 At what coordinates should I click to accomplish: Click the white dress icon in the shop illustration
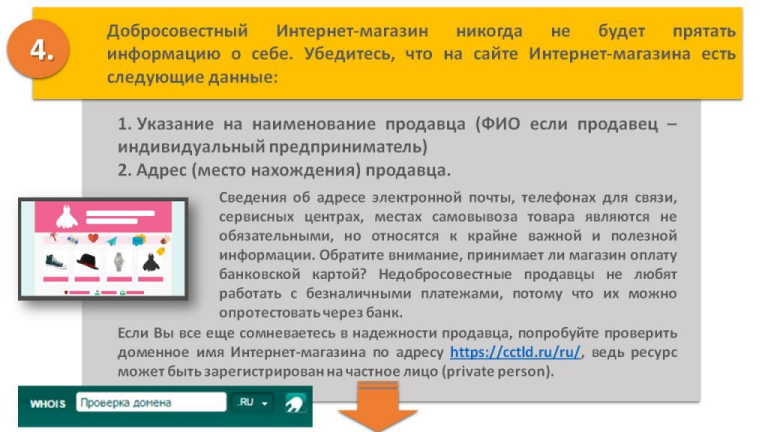(67, 216)
